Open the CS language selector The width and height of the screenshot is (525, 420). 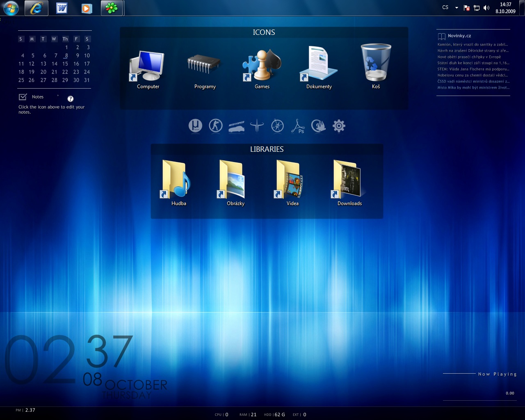[445, 7]
